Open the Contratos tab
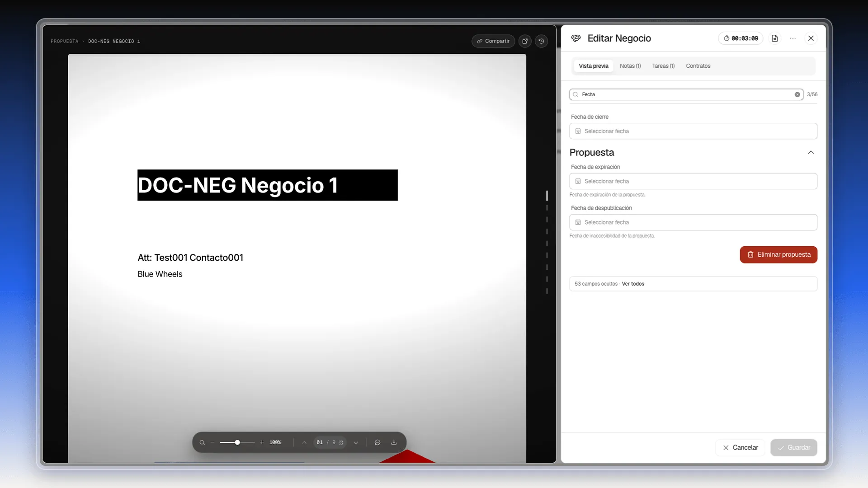This screenshot has width=868, height=488. 698,66
